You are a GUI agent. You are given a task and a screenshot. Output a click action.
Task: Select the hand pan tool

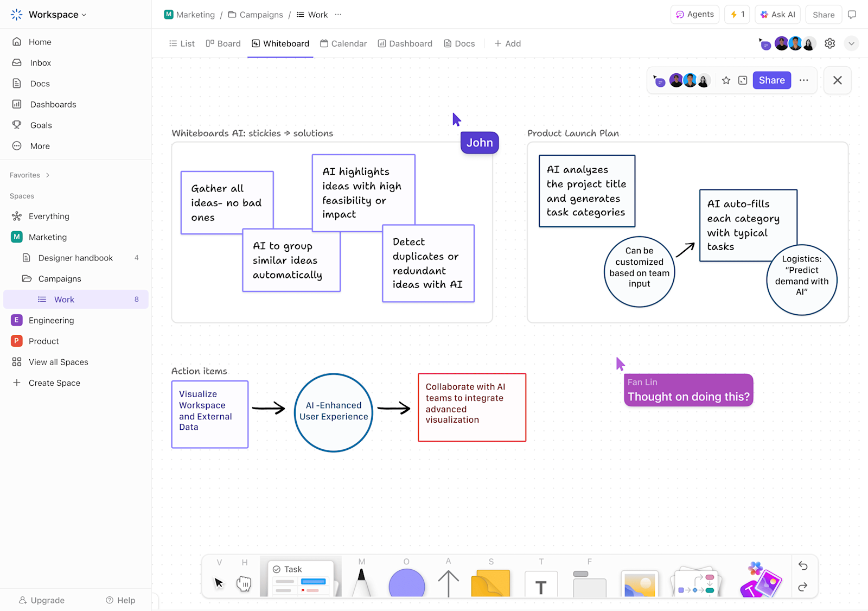coord(244,583)
